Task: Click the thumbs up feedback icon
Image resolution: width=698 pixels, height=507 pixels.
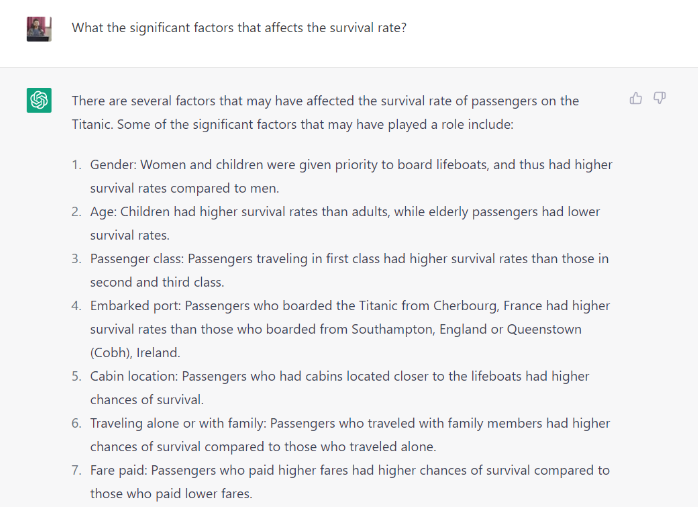Action: point(636,98)
